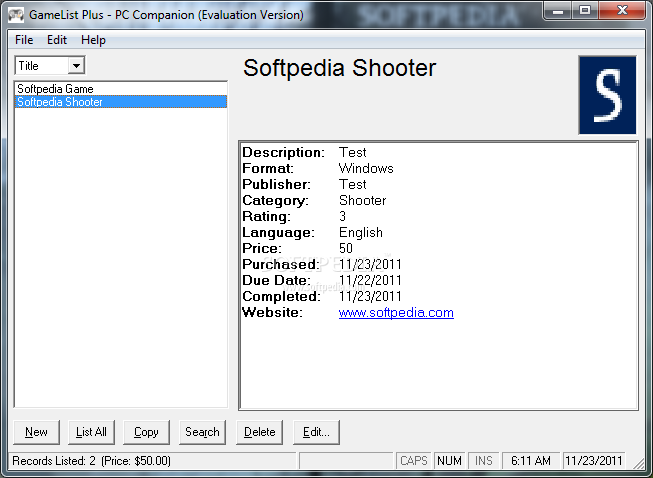Minimize the GameList Plus window
Viewport: 653px width, 478px height.
pos(558,10)
